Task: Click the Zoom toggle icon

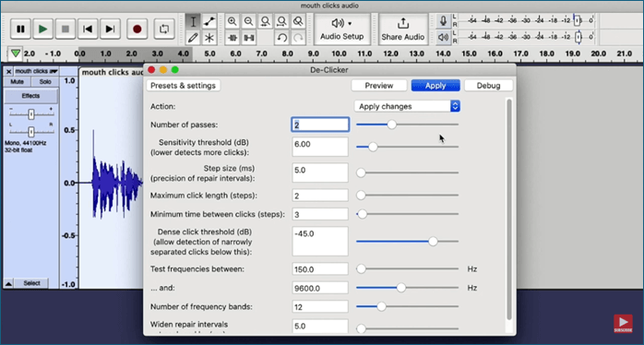Action: pos(298,21)
